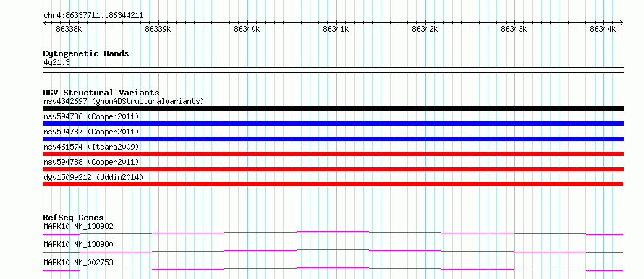Open the dgv1509e212 (Uddin2014) label
This screenshot has height=279, width=644.
coord(93,177)
